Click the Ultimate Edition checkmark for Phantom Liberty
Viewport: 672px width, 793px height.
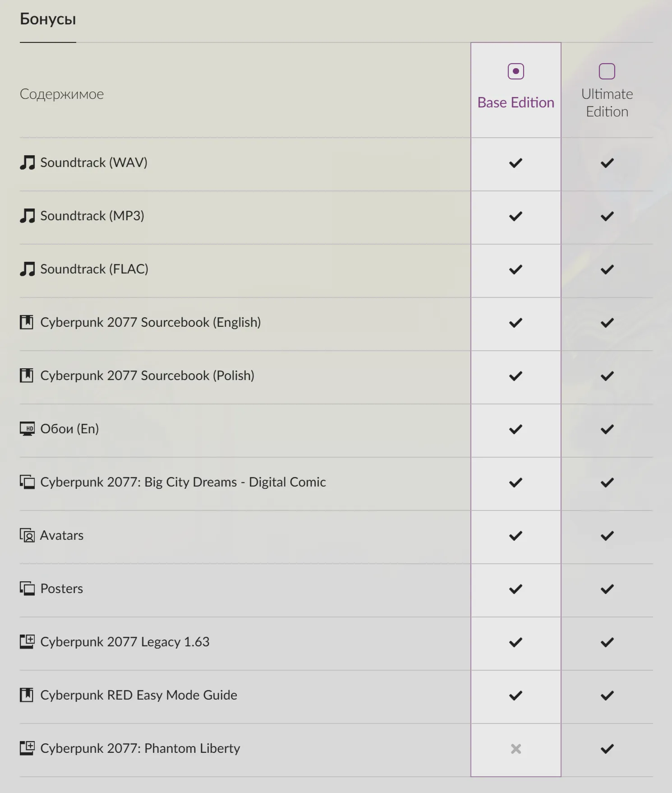[607, 749]
